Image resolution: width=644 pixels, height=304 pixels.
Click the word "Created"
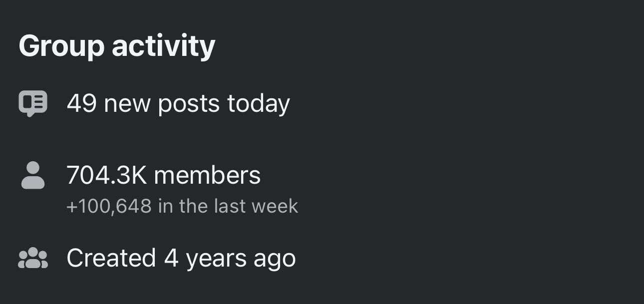click(111, 258)
